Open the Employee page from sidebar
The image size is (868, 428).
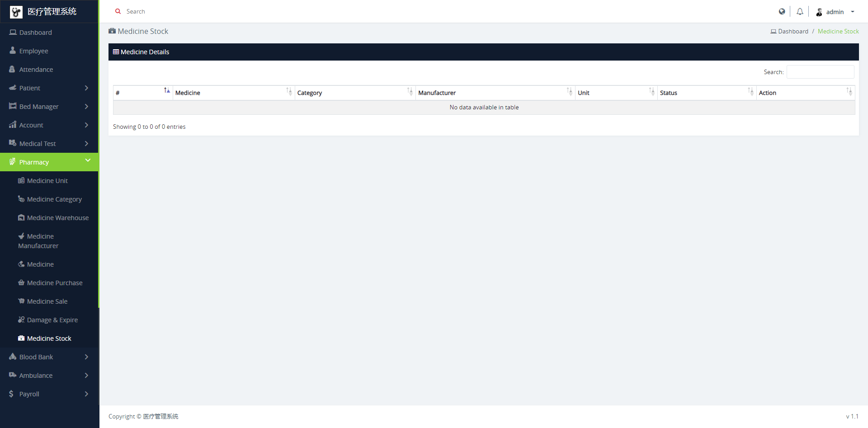pyautogui.click(x=33, y=51)
